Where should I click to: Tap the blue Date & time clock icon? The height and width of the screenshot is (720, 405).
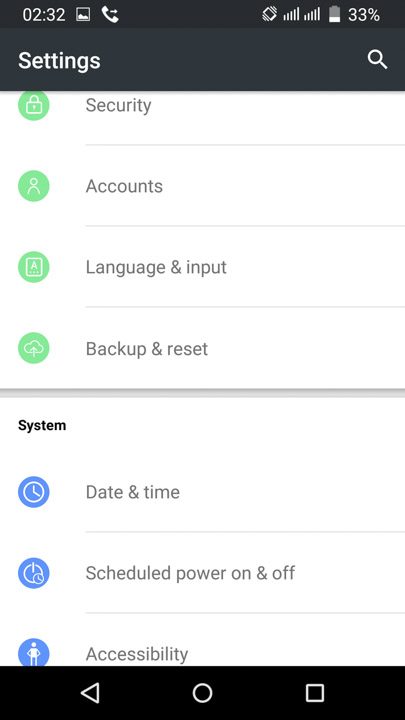(x=34, y=492)
